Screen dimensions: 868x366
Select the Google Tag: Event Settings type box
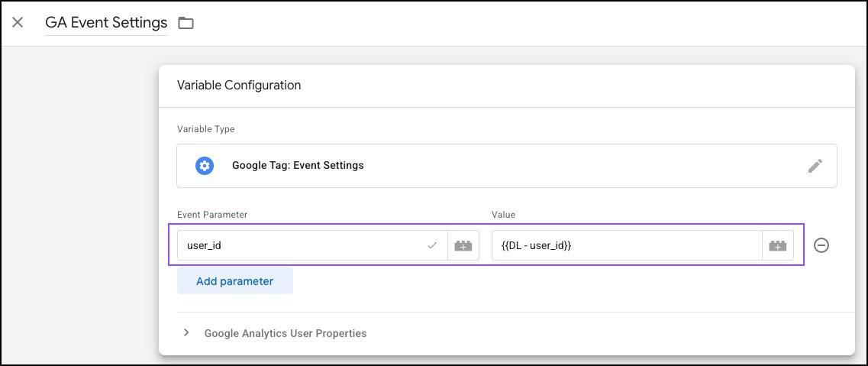click(x=506, y=166)
